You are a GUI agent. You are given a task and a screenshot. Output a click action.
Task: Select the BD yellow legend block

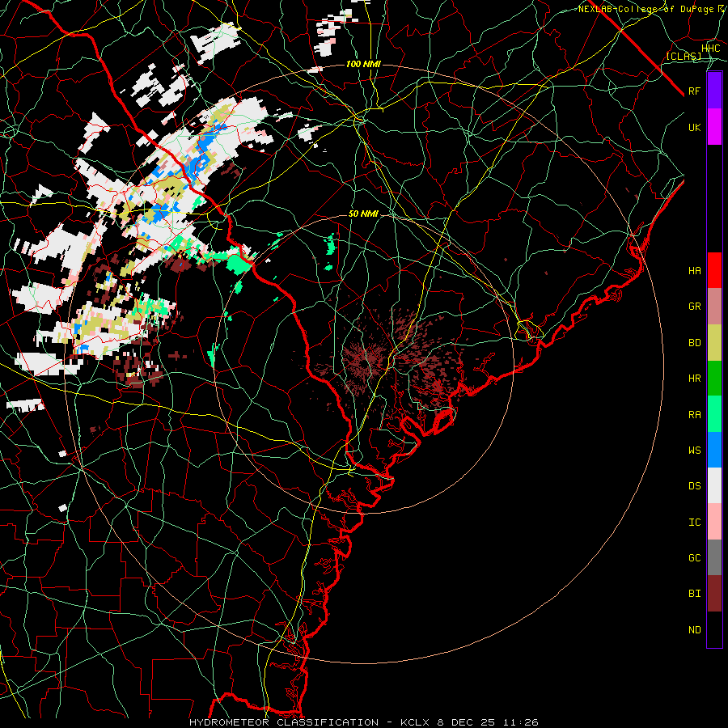[x=714, y=343]
